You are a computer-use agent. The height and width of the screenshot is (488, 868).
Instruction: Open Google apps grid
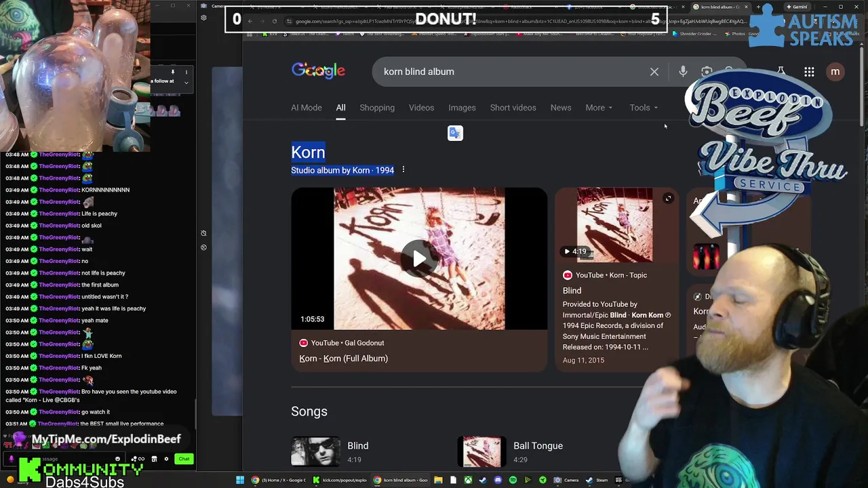point(809,72)
